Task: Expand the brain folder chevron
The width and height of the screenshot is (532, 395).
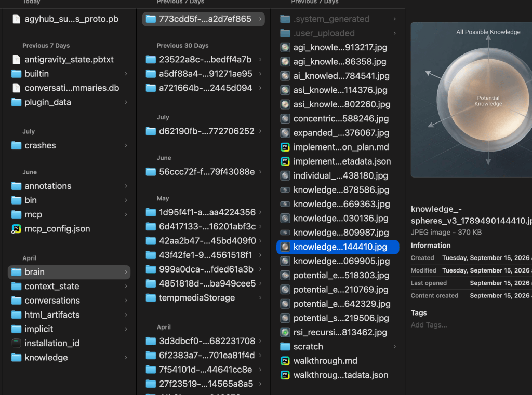Action: click(126, 272)
